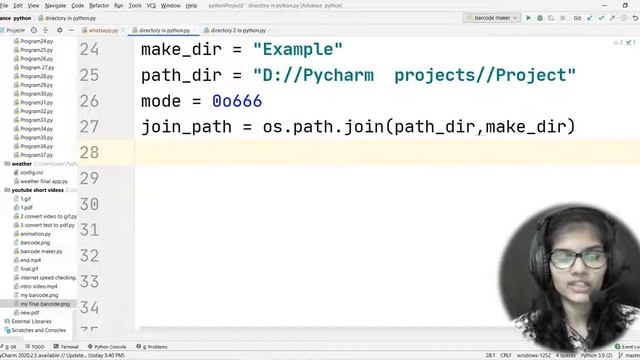Open Project panel settings gear
The width and height of the screenshot is (640, 360).
60,30
